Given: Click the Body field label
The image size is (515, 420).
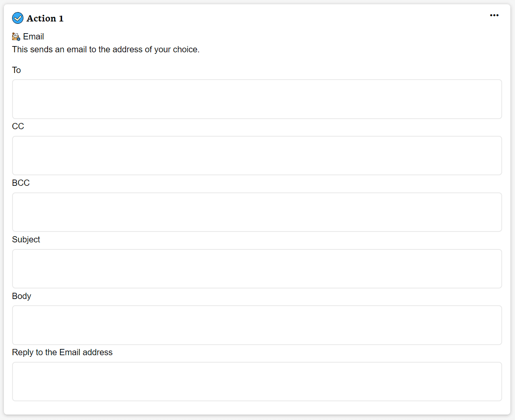Looking at the screenshot, I should [x=21, y=296].
